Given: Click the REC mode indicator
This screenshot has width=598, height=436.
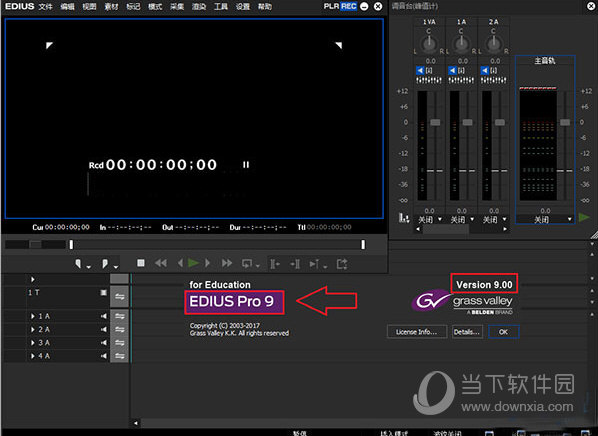Looking at the screenshot, I should pyautogui.click(x=349, y=6).
